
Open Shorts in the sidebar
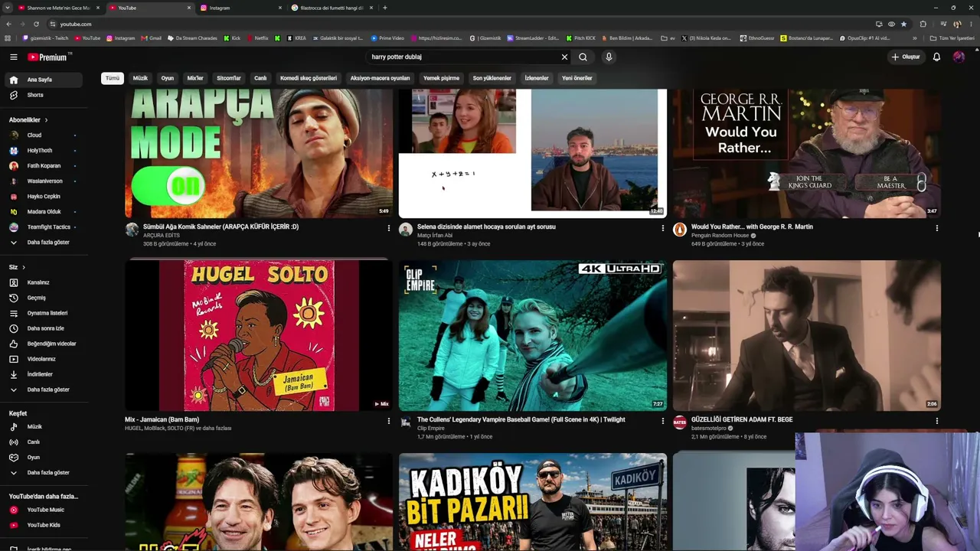coord(44,95)
